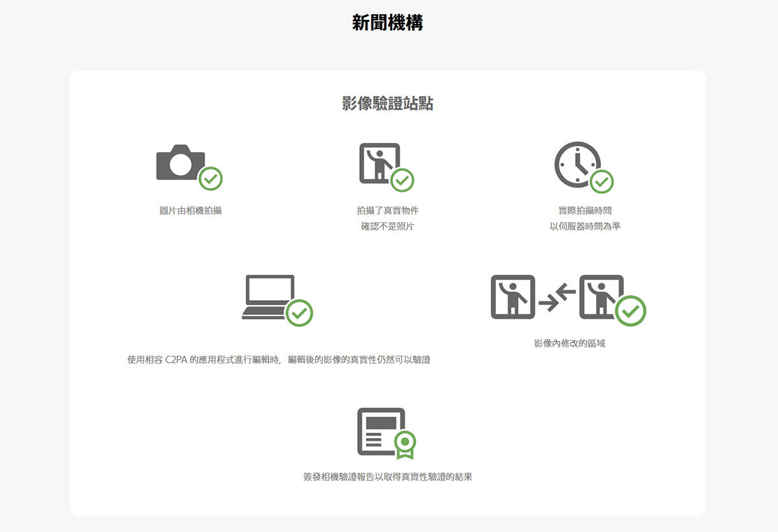Click the C2PA compatible editing description text
The height and width of the screenshot is (532, 778).
[x=279, y=360]
